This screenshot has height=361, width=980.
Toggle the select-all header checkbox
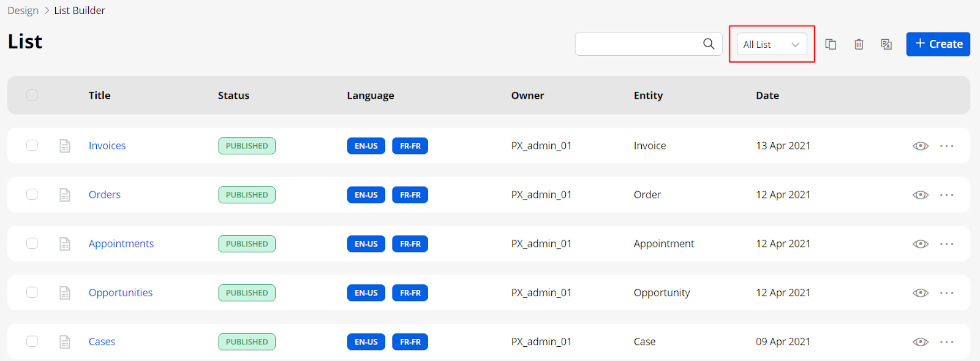[32, 95]
